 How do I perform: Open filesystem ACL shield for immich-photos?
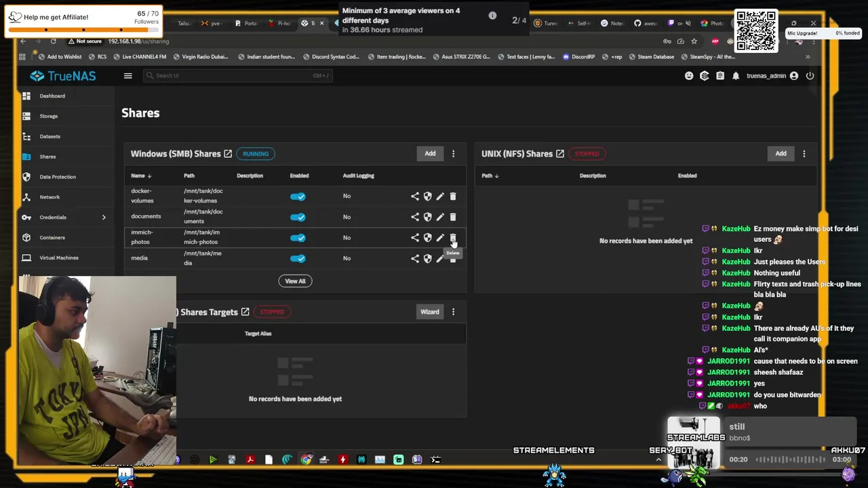427,238
